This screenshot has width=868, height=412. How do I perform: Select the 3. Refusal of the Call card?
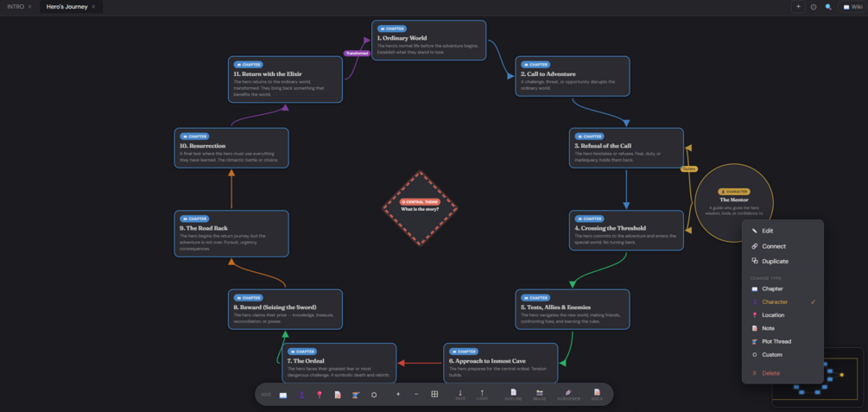tap(627, 148)
